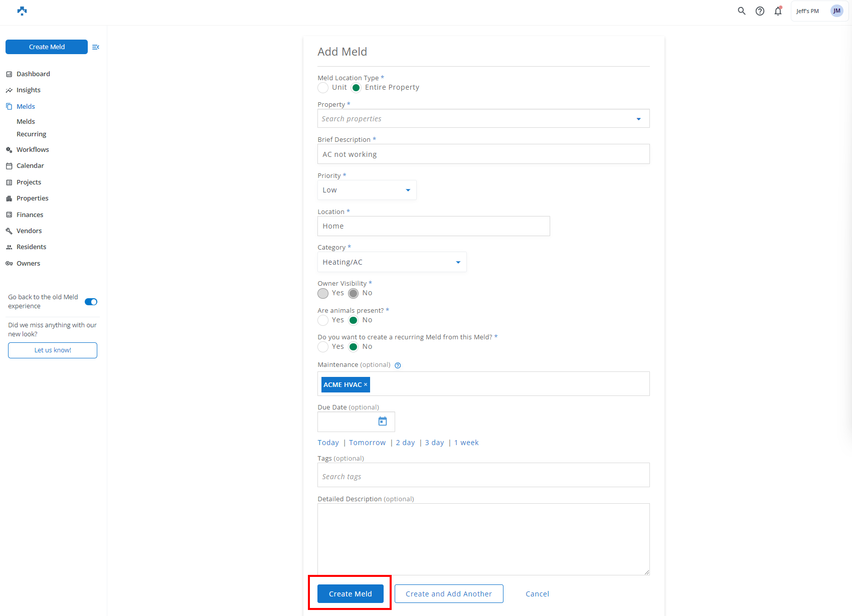Click the Property Meld logo
Viewport: 852px width, 616px height.
(x=22, y=11)
